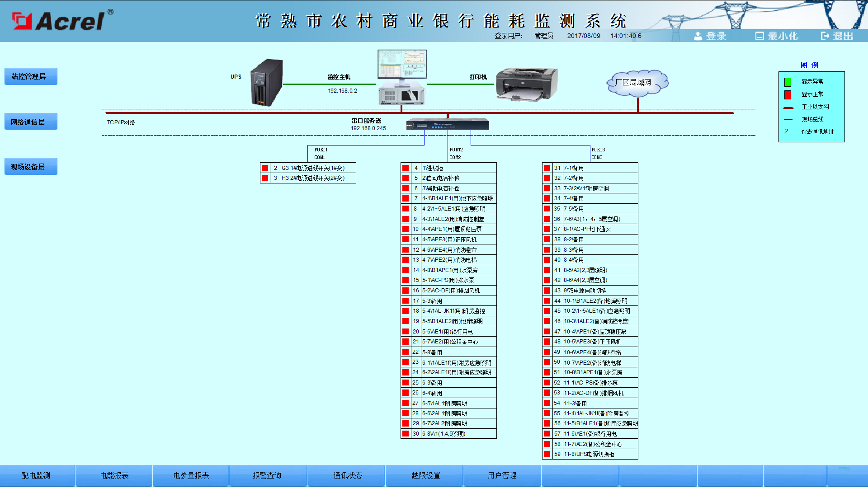The width and height of the screenshot is (868, 488).
Task: Click the 站控管理层 button
Action: [x=31, y=77]
